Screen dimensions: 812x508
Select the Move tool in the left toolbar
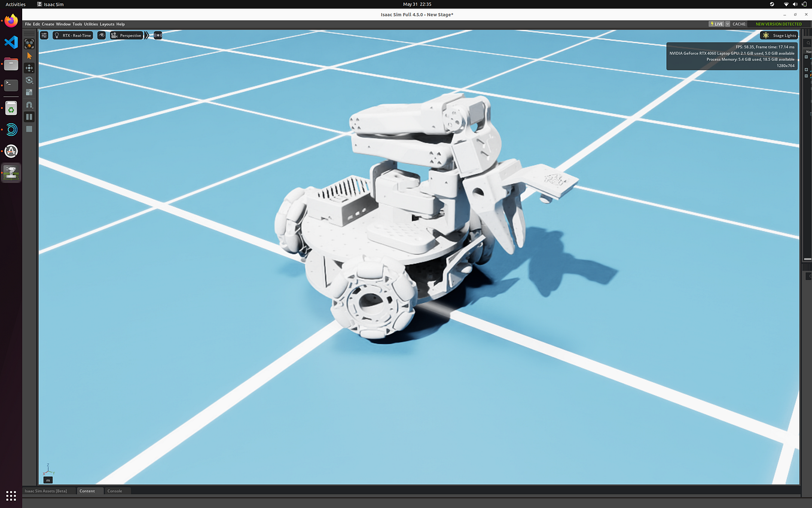29,68
